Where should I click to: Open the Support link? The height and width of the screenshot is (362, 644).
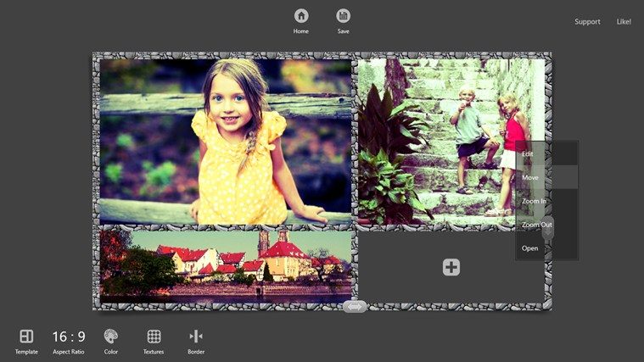tap(587, 21)
